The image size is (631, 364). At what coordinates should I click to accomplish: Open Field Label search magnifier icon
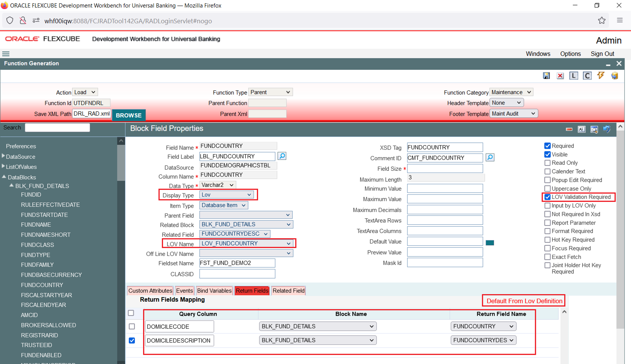pyautogui.click(x=282, y=156)
